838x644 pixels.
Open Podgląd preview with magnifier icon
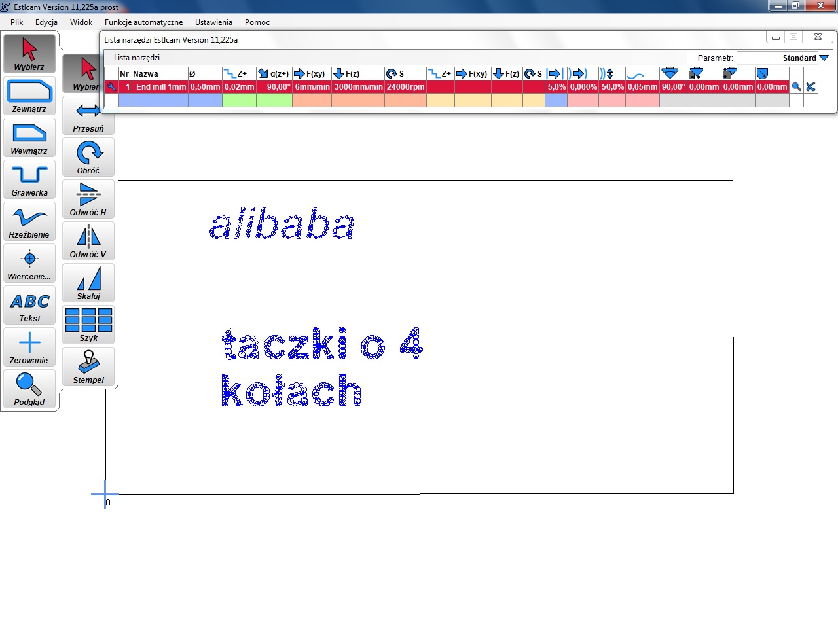(29, 389)
